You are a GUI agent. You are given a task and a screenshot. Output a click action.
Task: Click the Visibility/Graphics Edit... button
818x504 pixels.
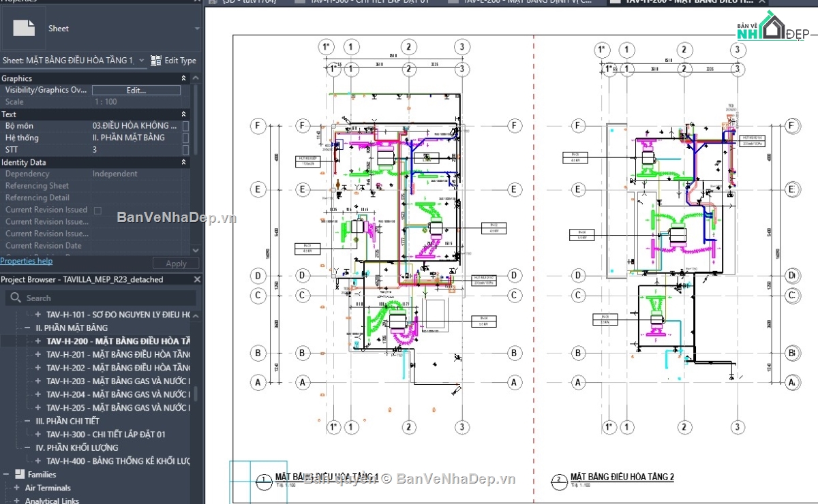(136, 90)
